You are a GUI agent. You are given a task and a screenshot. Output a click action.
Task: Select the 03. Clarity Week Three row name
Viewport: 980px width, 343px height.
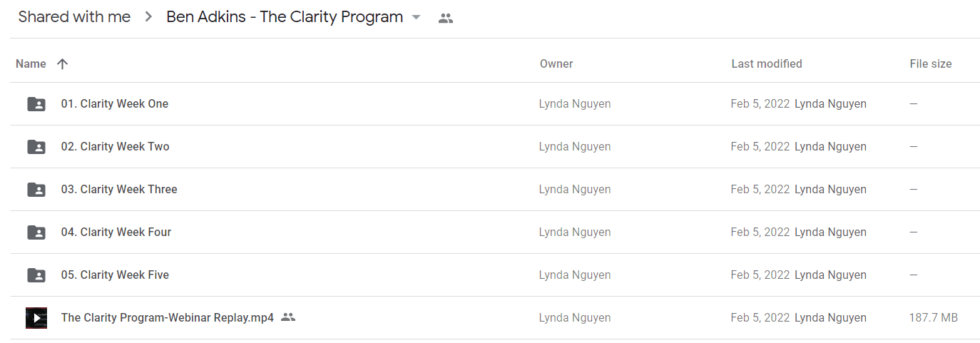(x=119, y=190)
